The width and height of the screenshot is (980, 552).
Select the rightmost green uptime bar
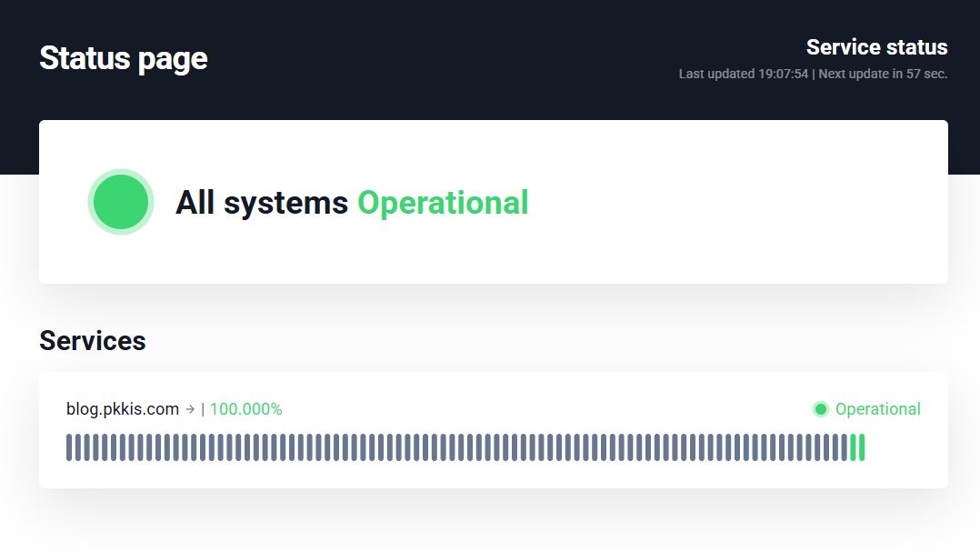[862, 447]
